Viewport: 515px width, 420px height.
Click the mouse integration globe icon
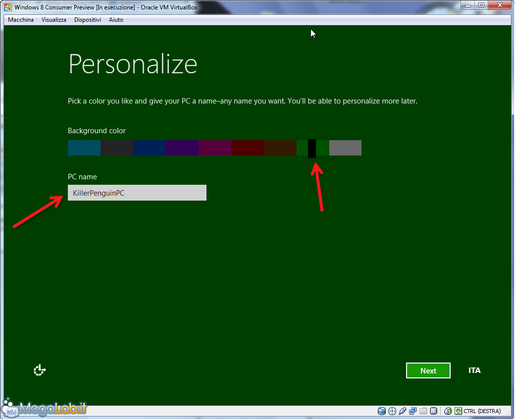coord(448,411)
